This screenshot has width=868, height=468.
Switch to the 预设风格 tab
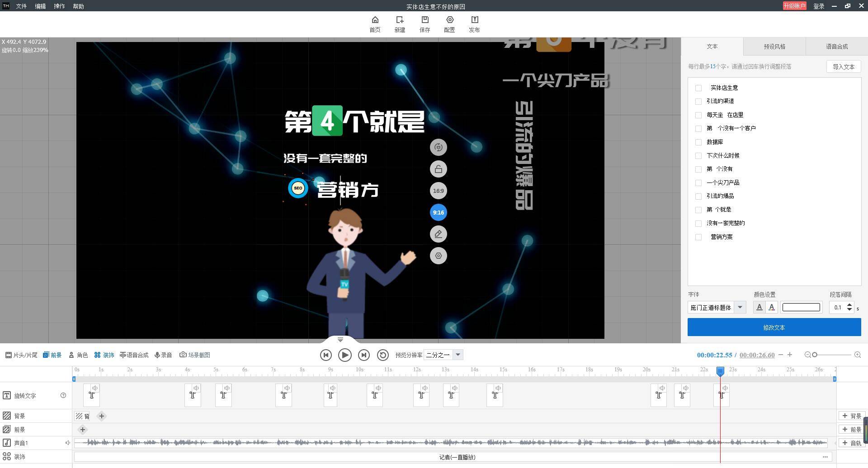point(774,47)
